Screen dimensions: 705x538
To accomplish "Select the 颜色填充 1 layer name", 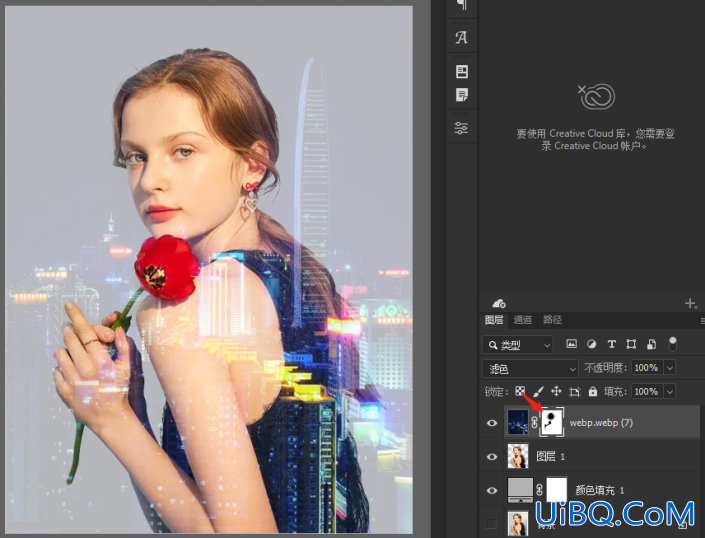I will [600, 490].
